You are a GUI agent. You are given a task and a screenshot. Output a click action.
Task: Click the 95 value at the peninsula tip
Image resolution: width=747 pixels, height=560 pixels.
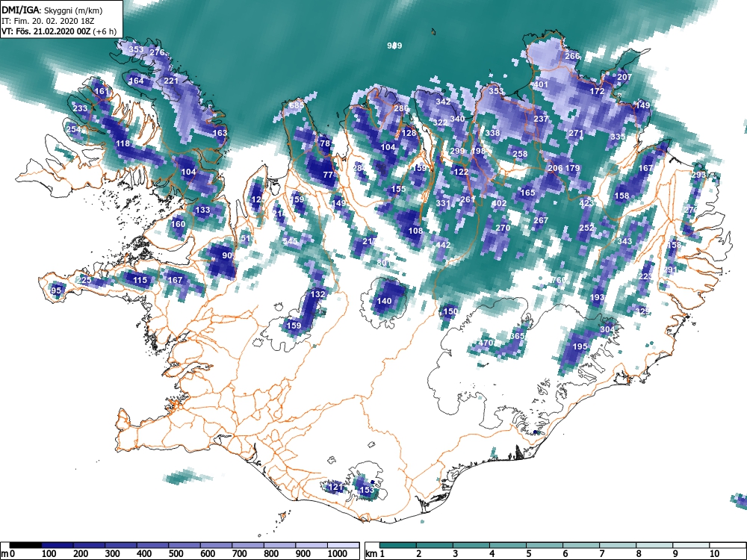pyautogui.click(x=56, y=290)
